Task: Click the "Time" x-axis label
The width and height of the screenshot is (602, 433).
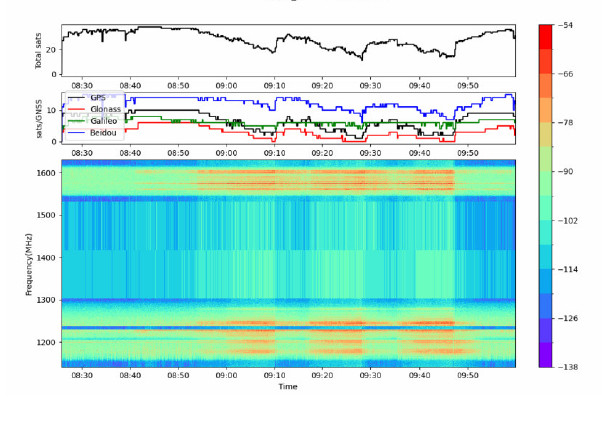Action: [x=288, y=386]
